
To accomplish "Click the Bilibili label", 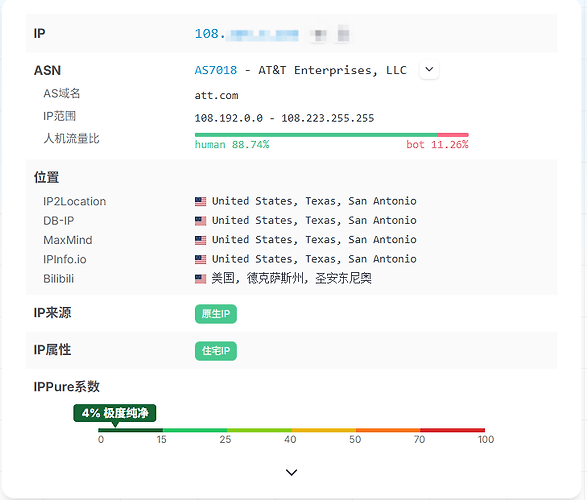I will pyautogui.click(x=58, y=279).
